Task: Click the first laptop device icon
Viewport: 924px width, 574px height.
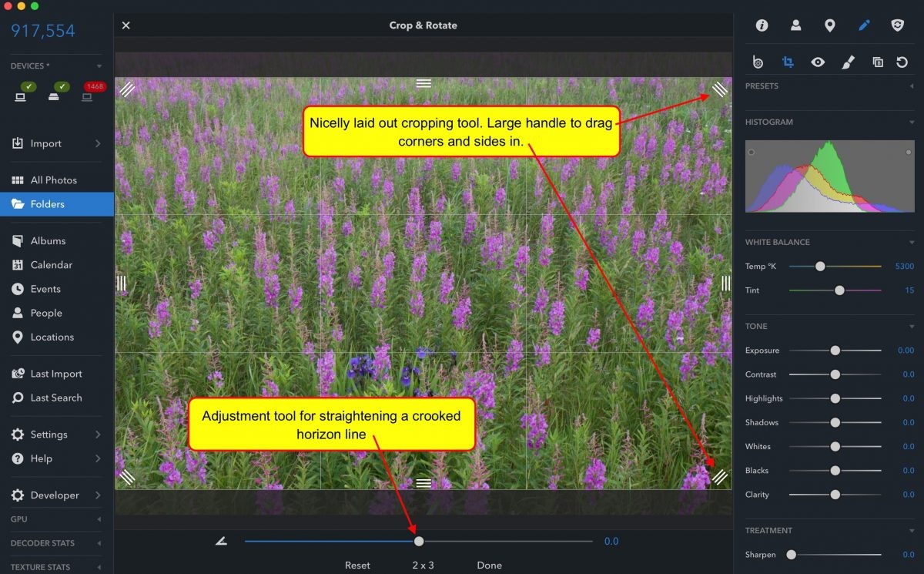Action: coord(22,96)
